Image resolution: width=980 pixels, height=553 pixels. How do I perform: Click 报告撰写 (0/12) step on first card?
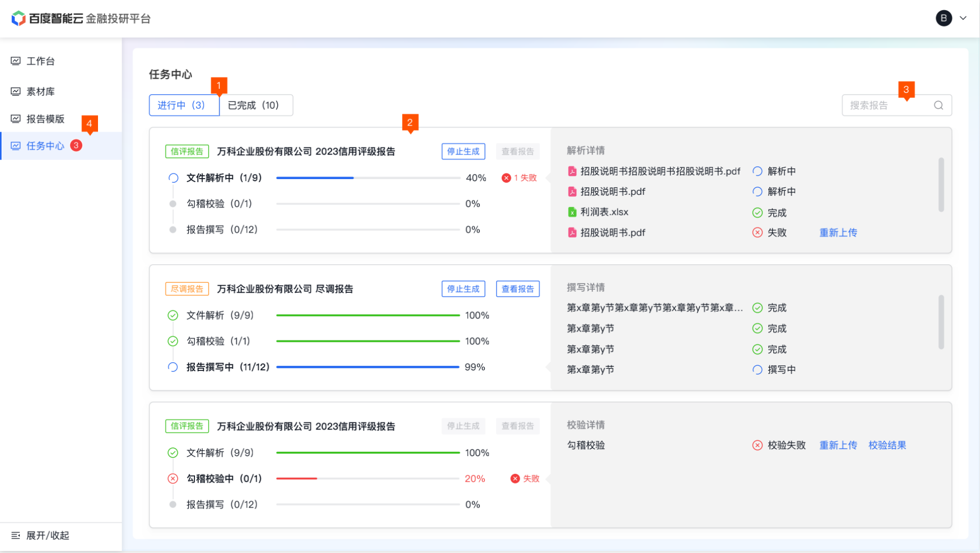(222, 230)
